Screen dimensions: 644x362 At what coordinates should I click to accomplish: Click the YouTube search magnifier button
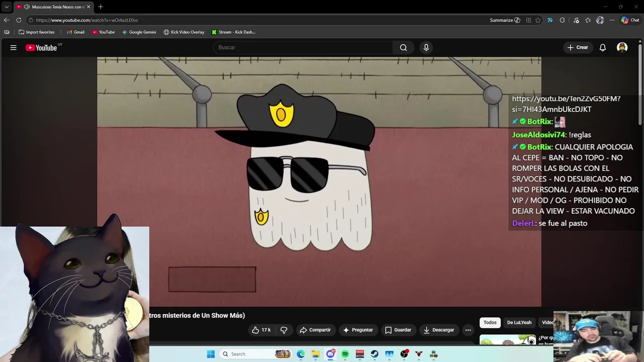(404, 47)
